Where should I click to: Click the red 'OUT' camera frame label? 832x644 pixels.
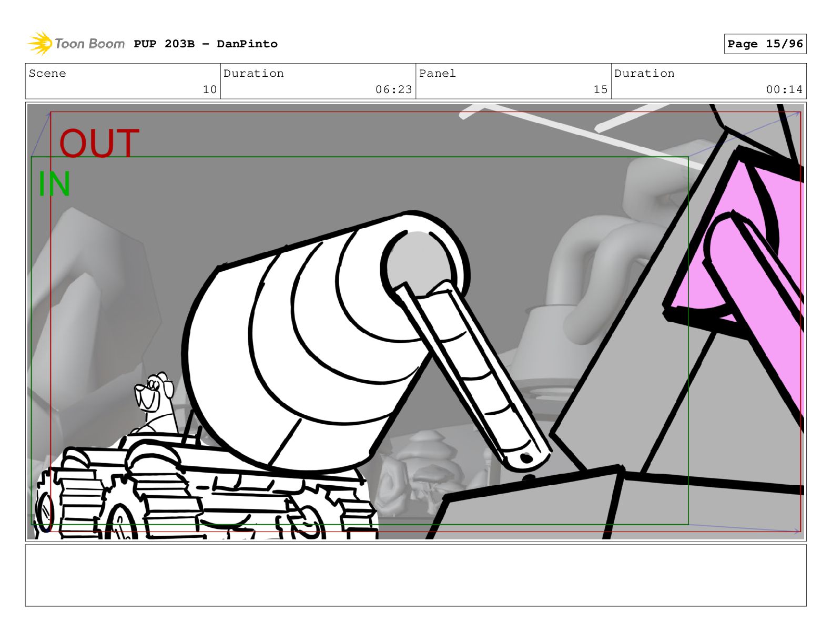click(x=99, y=143)
